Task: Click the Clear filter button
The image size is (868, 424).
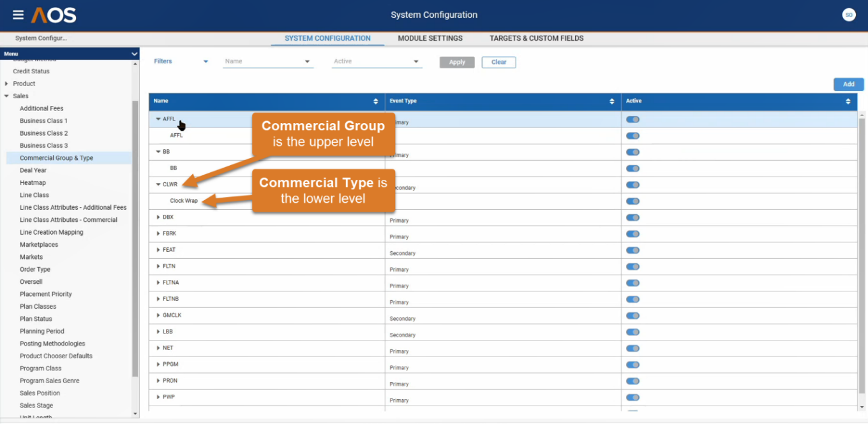Action: [498, 62]
